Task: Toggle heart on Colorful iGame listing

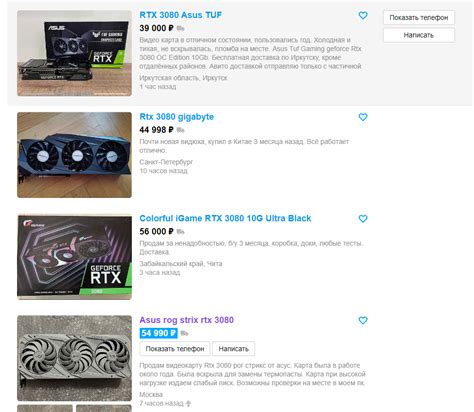Action: point(363,219)
